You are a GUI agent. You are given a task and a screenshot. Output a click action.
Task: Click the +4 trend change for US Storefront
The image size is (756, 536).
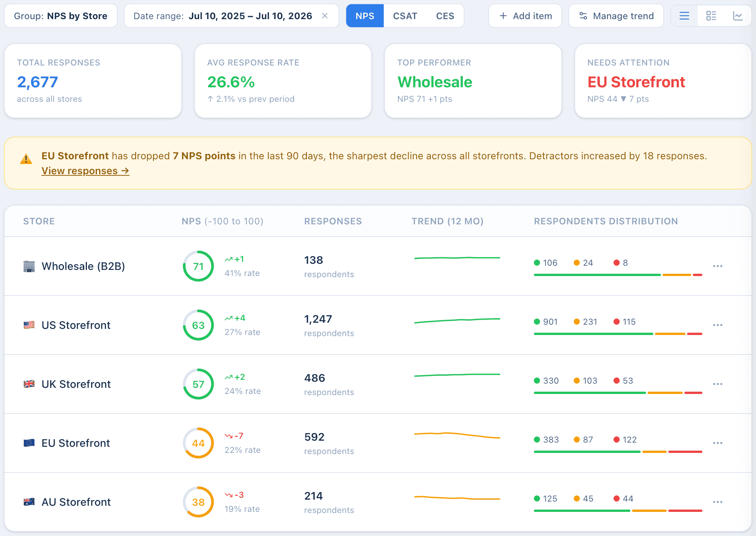(x=235, y=318)
